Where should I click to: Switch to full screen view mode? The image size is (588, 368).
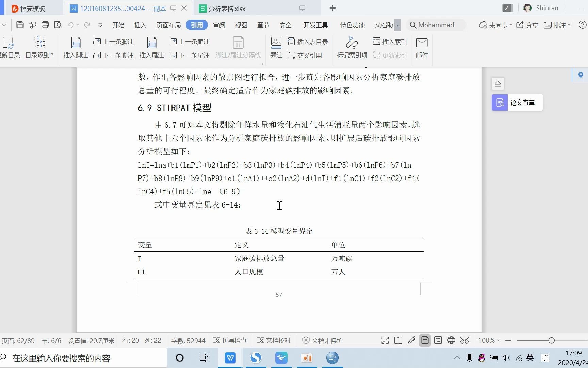385,340
